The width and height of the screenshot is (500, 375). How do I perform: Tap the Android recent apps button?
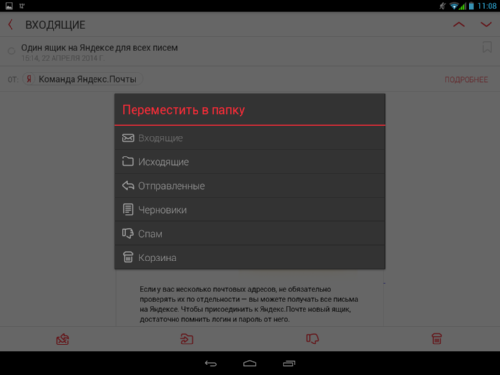(x=289, y=363)
